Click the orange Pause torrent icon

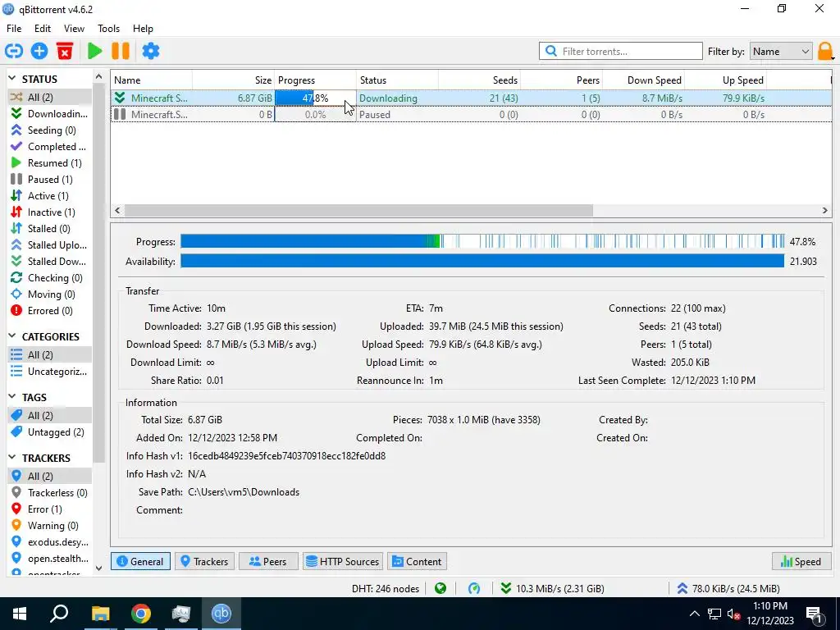pyautogui.click(x=121, y=51)
